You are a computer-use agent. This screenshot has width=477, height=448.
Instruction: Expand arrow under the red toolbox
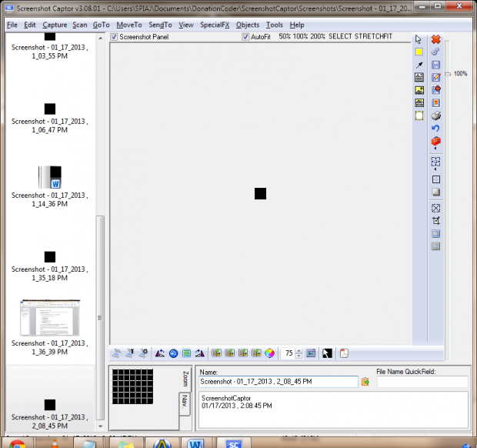coord(435,149)
